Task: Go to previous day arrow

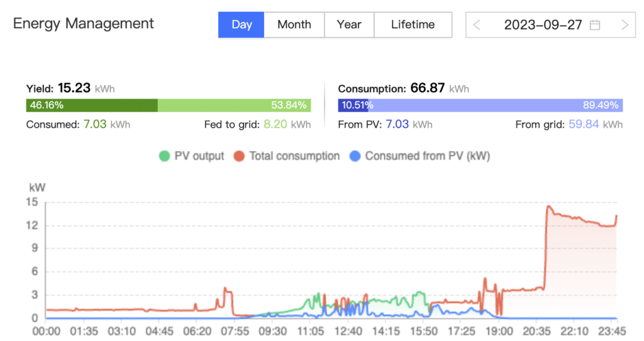Action: [477, 25]
